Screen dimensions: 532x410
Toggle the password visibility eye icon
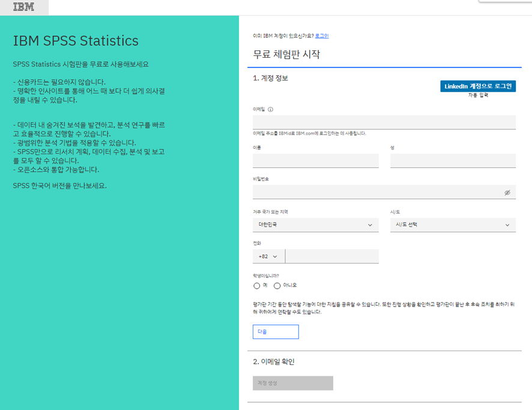(507, 191)
